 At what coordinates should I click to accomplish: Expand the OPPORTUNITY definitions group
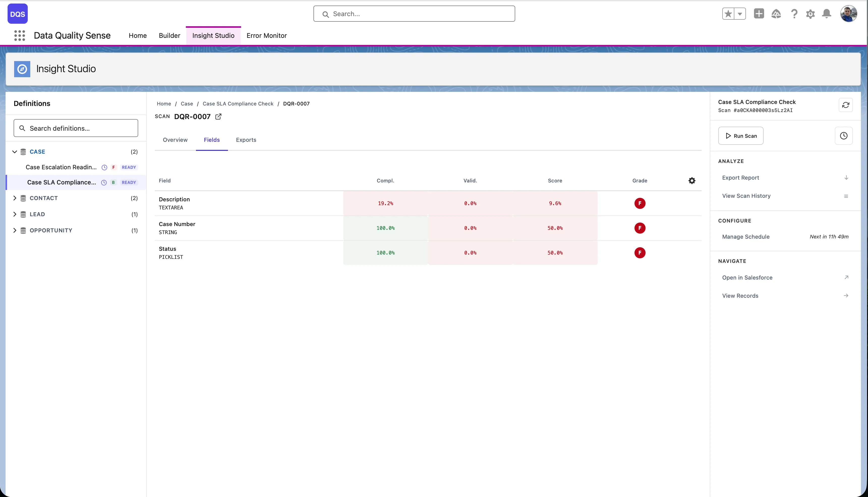(x=15, y=230)
